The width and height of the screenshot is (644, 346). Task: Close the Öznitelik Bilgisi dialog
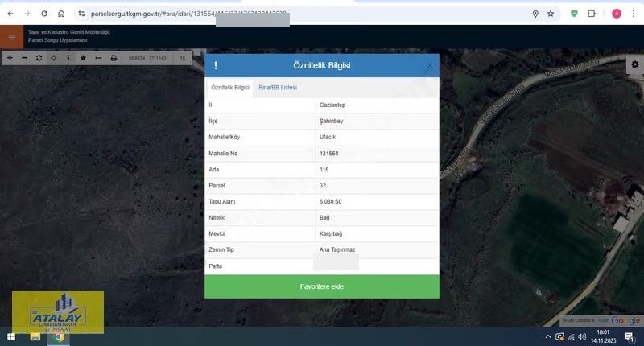pyautogui.click(x=430, y=65)
